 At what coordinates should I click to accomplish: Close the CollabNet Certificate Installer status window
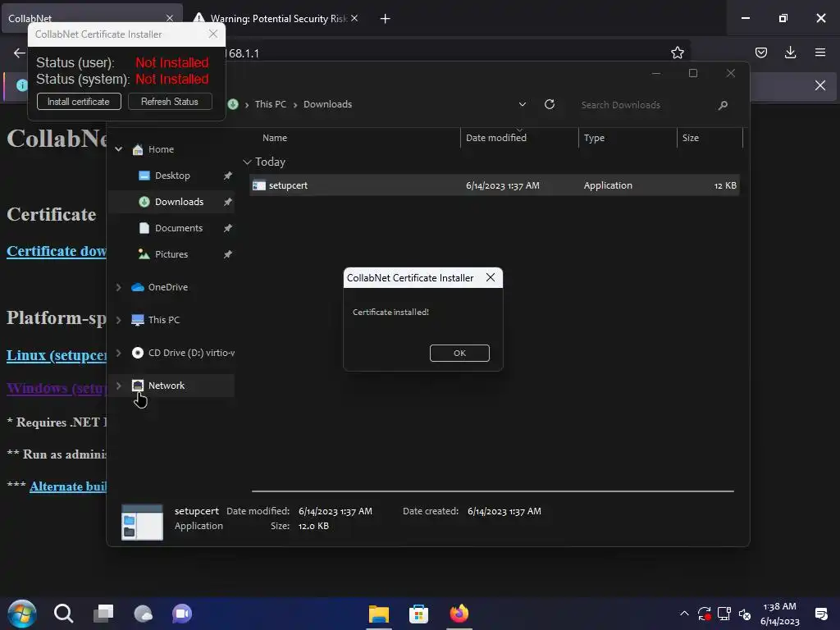pyautogui.click(x=213, y=34)
